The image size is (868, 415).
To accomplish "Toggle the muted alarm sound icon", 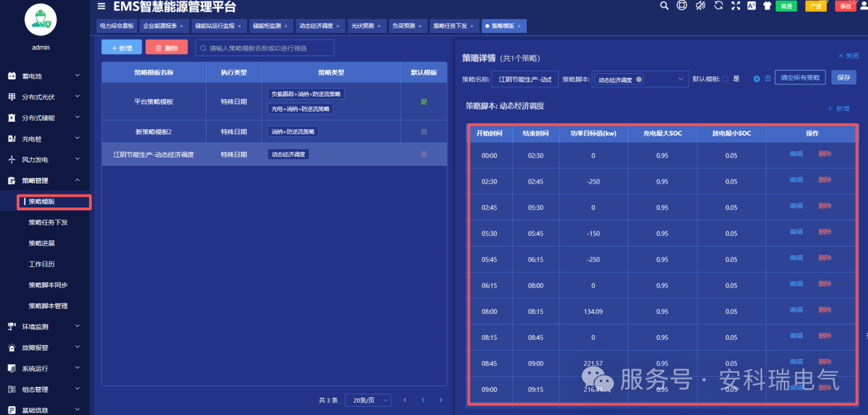I will coord(700,5).
